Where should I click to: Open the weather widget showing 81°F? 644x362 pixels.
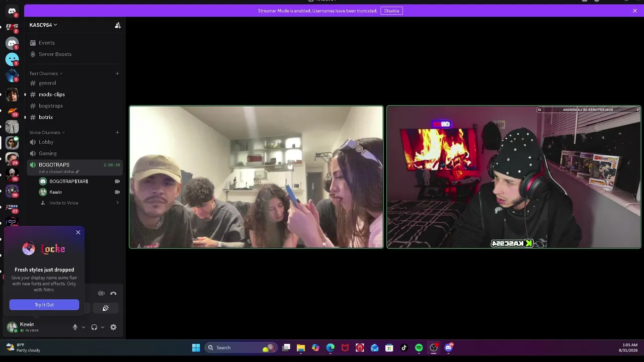pyautogui.click(x=23, y=347)
